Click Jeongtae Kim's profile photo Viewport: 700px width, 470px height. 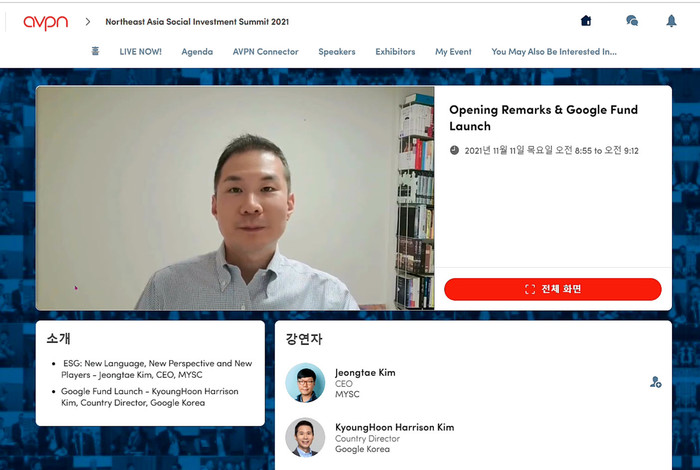pos(305,383)
